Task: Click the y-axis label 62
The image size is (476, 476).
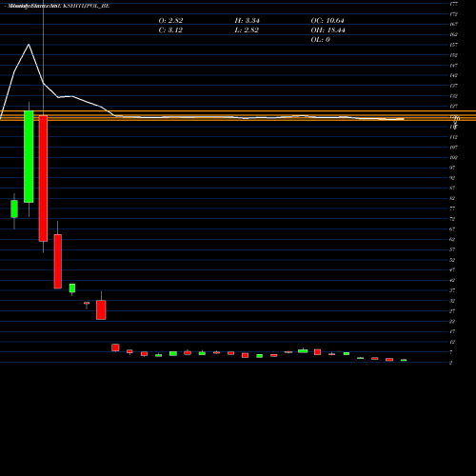Action: click(452, 239)
